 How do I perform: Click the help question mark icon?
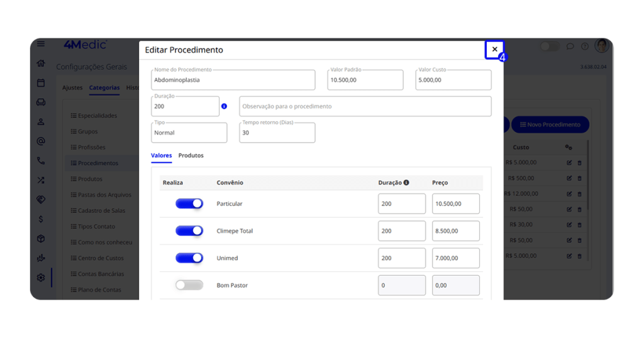[585, 46]
